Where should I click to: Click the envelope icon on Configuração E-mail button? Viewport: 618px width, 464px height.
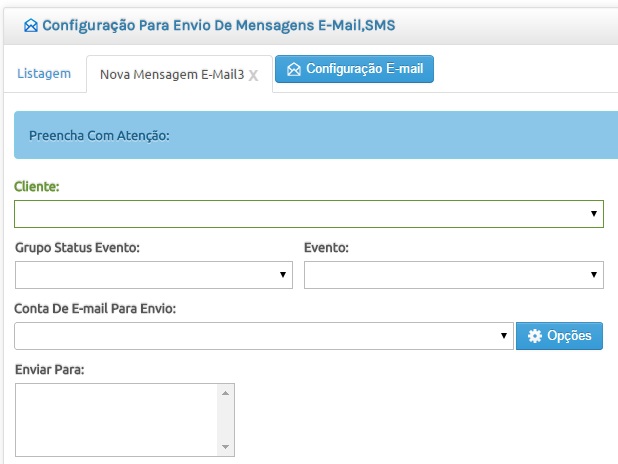pos(294,69)
